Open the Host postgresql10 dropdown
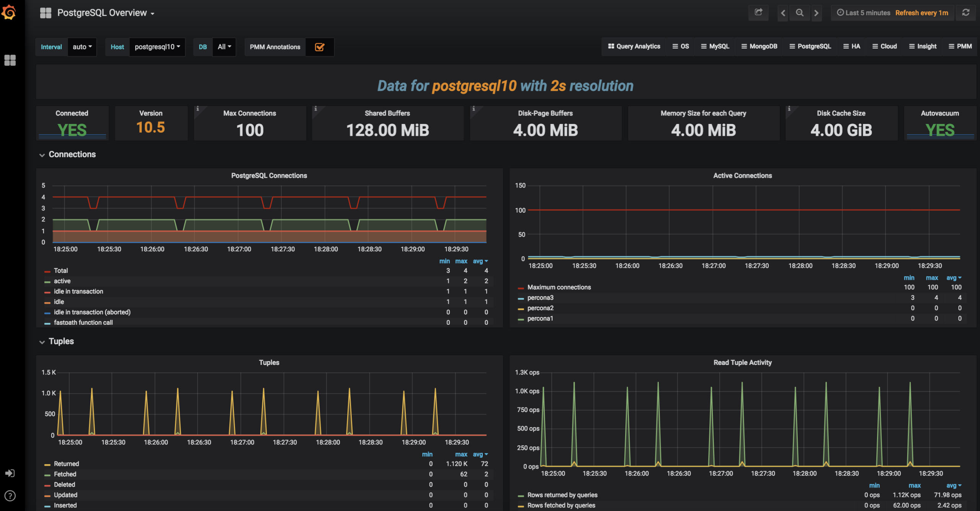980x511 pixels. click(157, 47)
